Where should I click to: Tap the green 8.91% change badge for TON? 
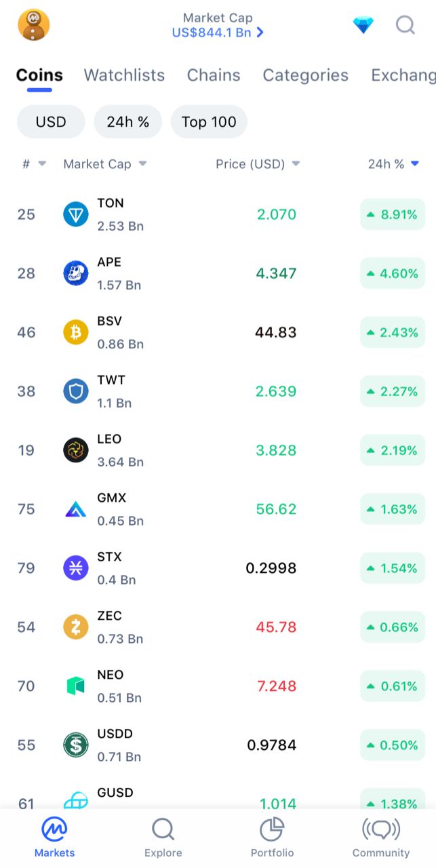click(393, 214)
